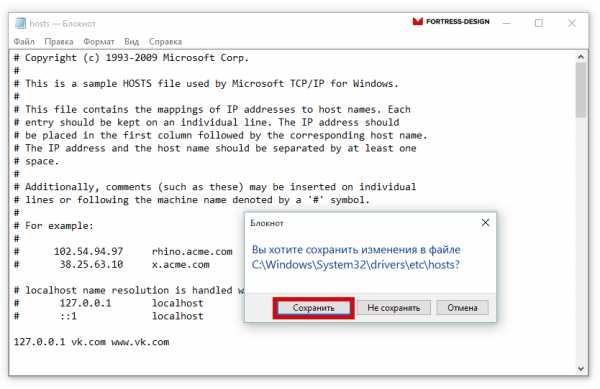This screenshot has width=600, height=389.
Task: Open the Правка menu
Action: 59,42
